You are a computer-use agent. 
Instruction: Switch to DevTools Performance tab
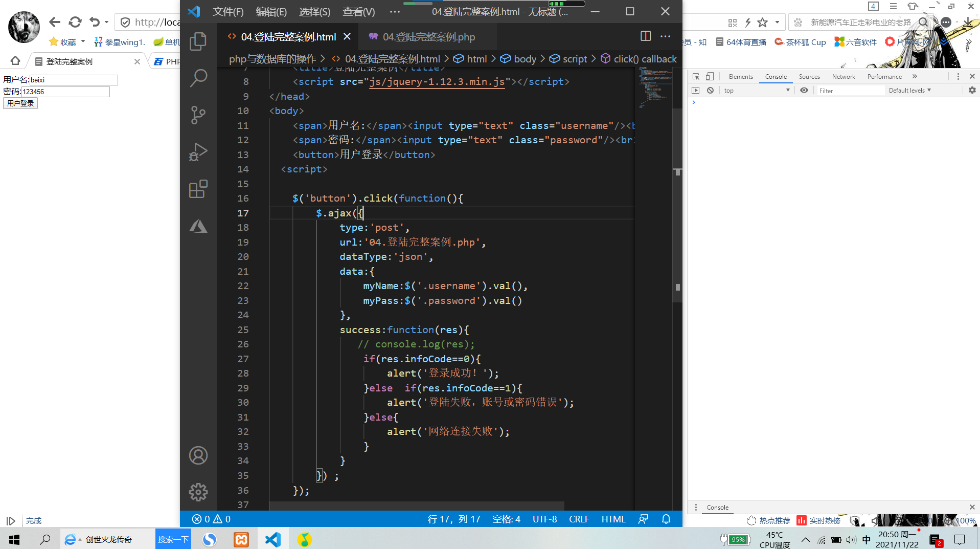[884, 76]
